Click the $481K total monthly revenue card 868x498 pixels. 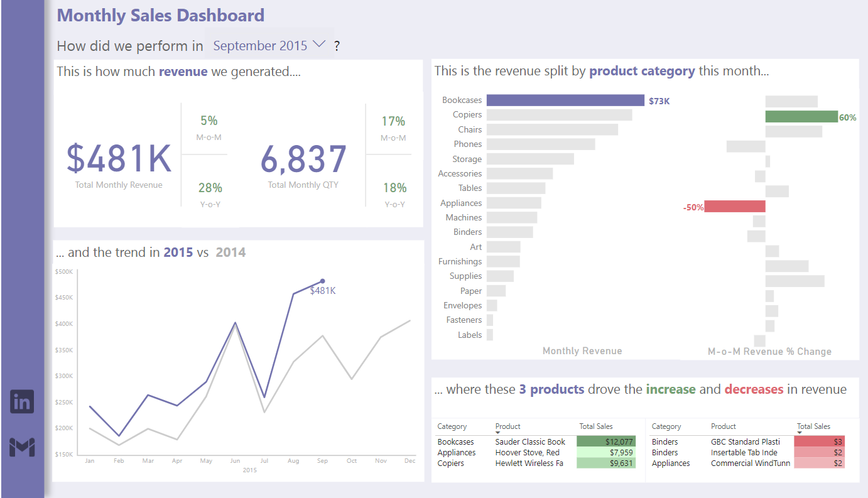click(119, 159)
